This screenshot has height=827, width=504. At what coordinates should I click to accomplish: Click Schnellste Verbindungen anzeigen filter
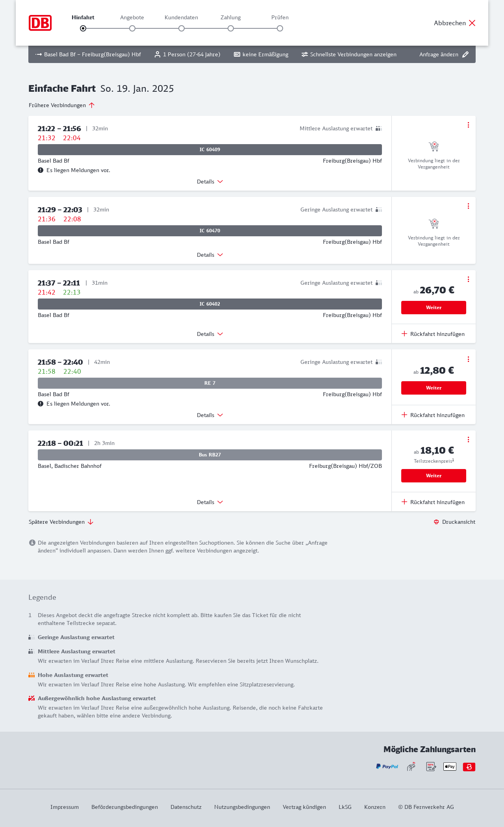pos(349,54)
